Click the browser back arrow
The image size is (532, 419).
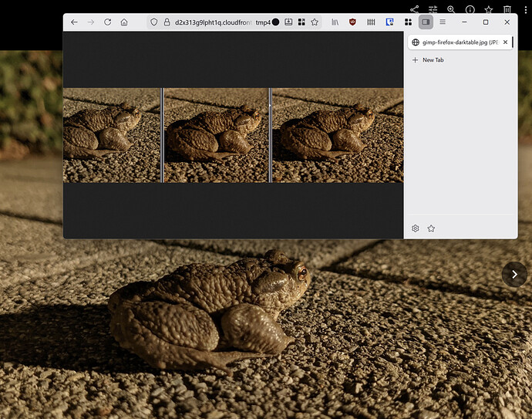click(74, 22)
